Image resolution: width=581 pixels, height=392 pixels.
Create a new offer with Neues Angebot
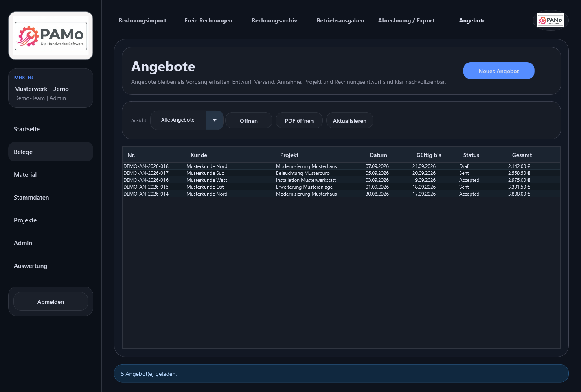499,71
